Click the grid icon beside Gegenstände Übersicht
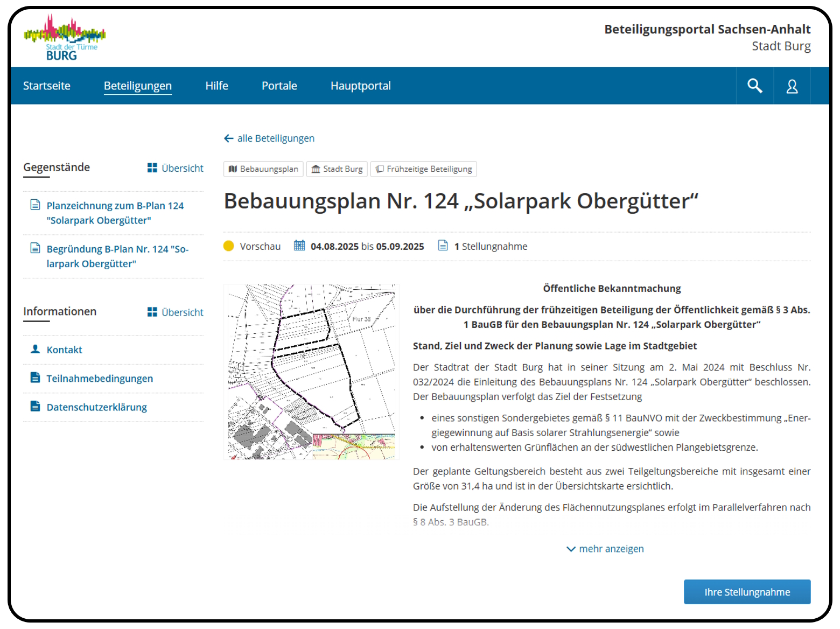 [x=152, y=168]
